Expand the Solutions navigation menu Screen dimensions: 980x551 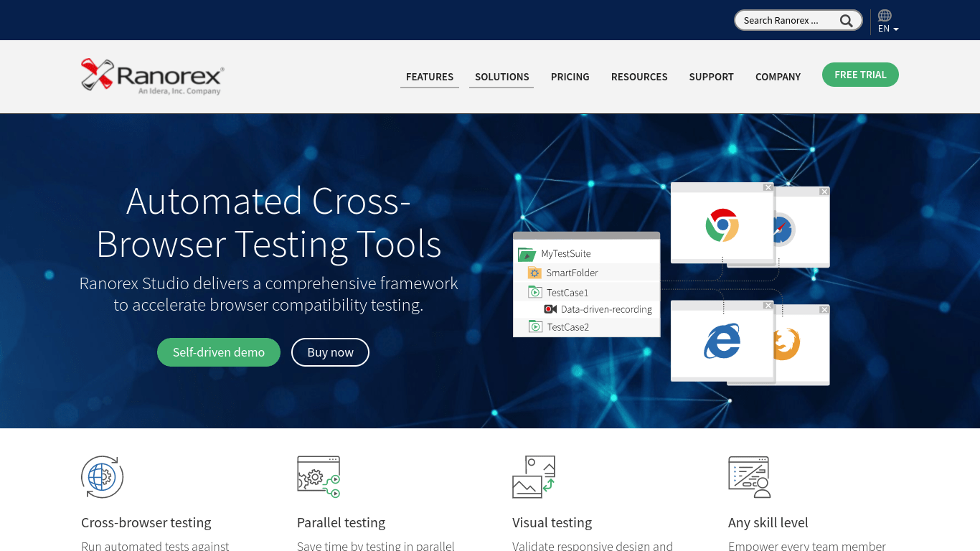coord(501,77)
